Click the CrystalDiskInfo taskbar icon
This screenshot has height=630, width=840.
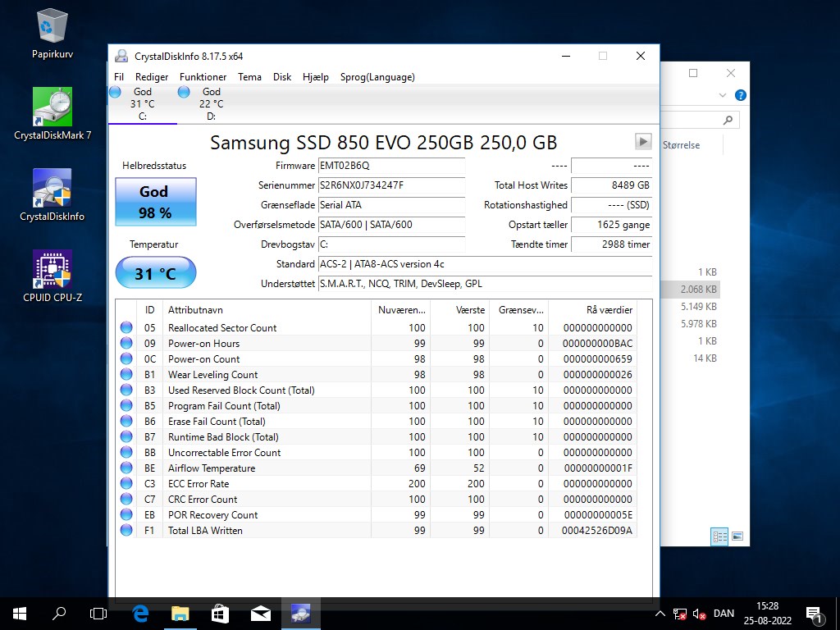click(300, 614)
